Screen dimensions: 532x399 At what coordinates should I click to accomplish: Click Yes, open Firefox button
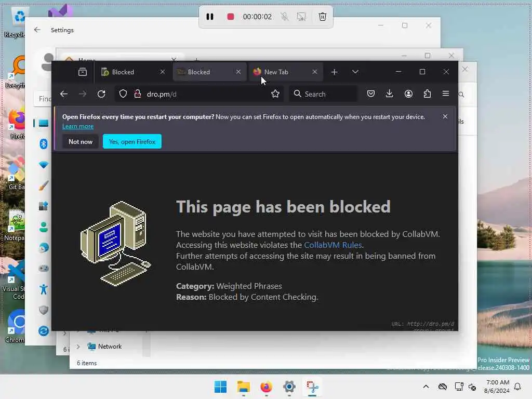tap(132, 142)
